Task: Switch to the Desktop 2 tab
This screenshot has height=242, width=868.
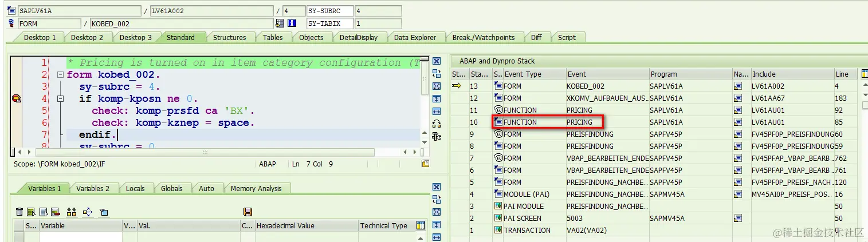Action: (87, 37)
